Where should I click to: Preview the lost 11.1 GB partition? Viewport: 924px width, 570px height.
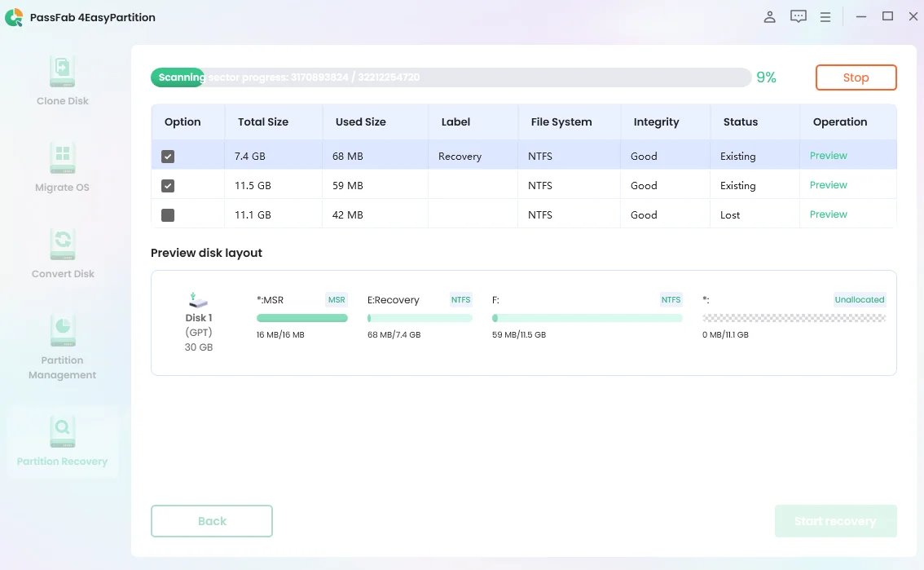(828, 214)
